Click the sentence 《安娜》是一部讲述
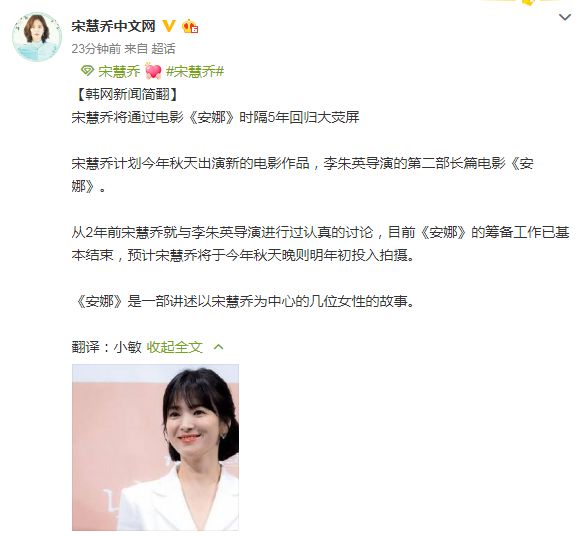 244,301
